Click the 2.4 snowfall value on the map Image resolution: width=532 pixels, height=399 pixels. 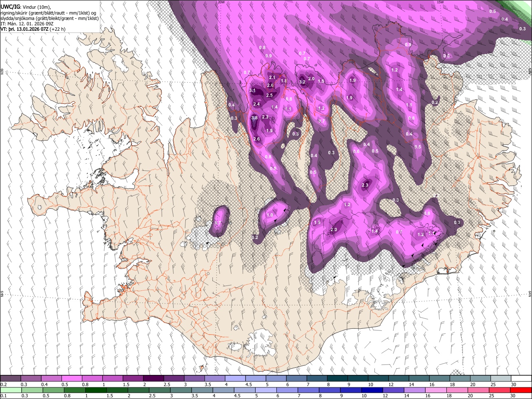pyautogui.click(x=256, y=104)
